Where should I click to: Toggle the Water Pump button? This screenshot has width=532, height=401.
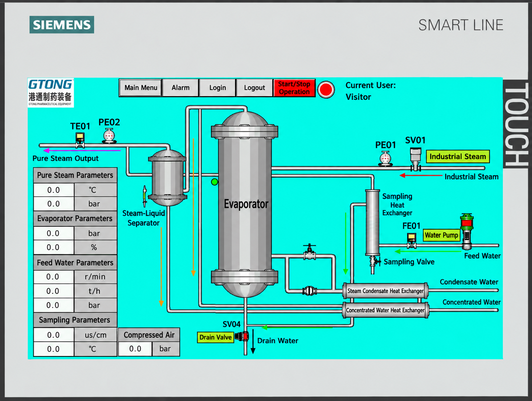[x=441, y=235]
